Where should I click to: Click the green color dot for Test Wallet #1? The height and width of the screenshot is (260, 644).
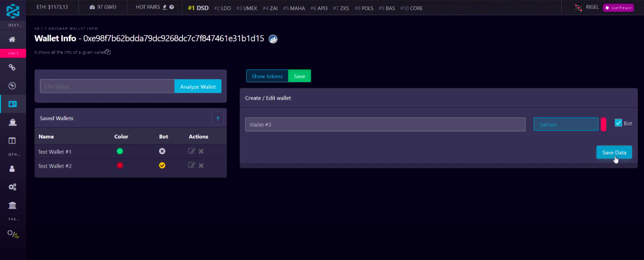click(x=120, y=151)
